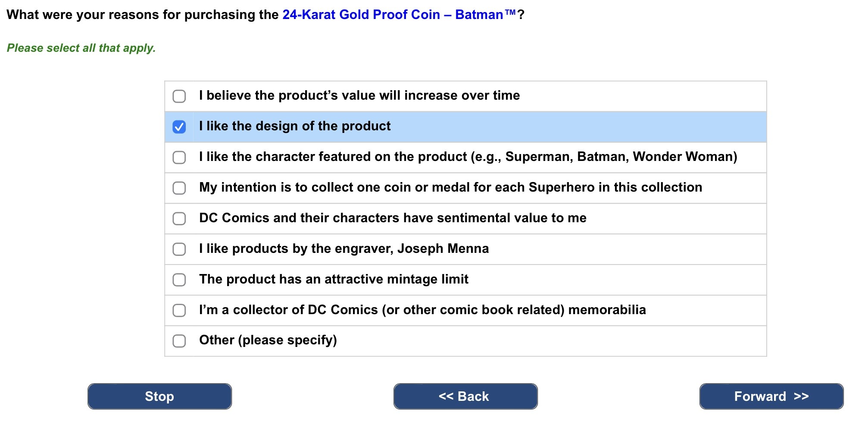The height and width of the screenshot is (422, 868).
Task: Select the 'Other (please specify)' checkbox
Action: coord(179,341)
